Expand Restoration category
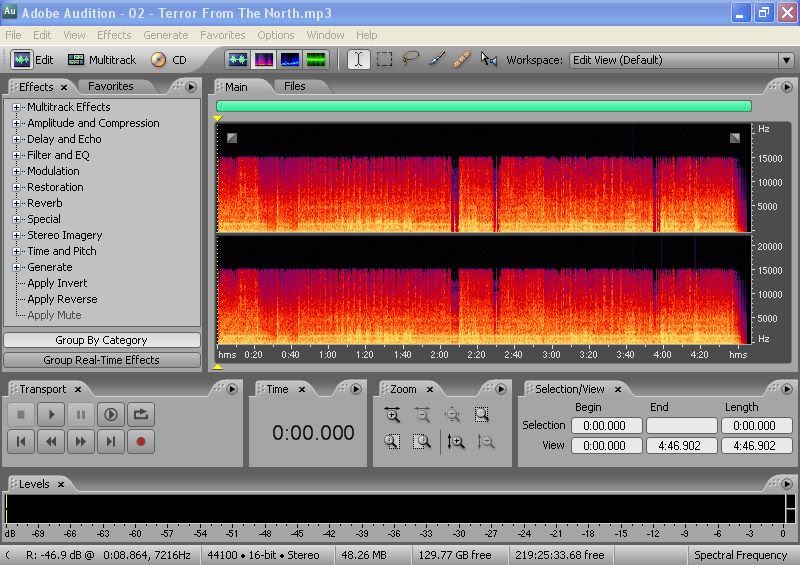 pos(16,187)
